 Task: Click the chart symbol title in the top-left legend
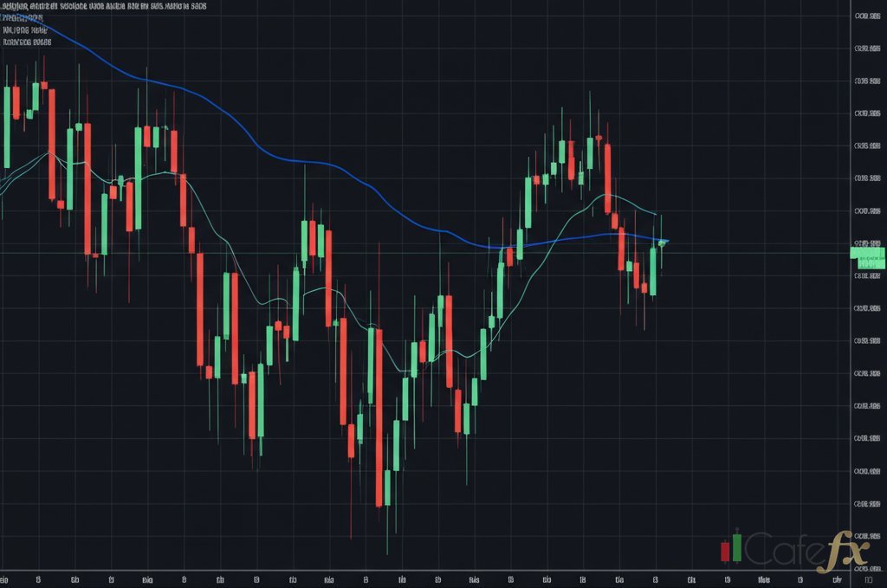104,7
